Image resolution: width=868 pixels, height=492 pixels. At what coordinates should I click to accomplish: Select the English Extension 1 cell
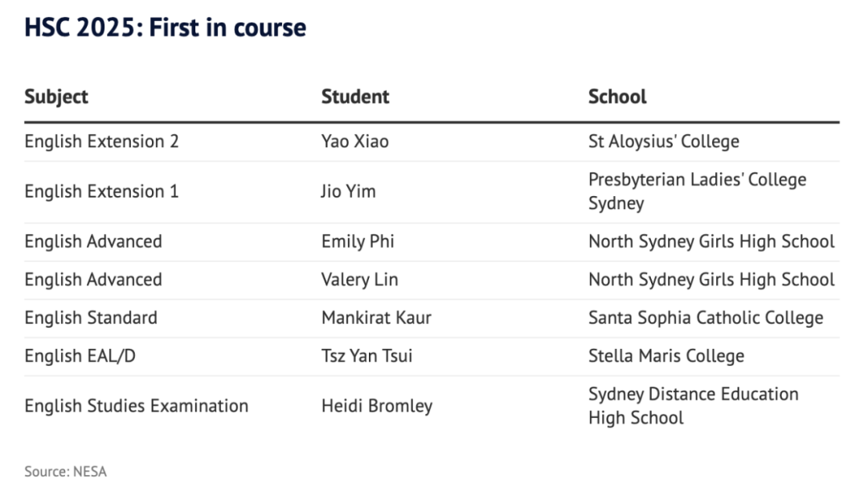click(x=101, y=191)
